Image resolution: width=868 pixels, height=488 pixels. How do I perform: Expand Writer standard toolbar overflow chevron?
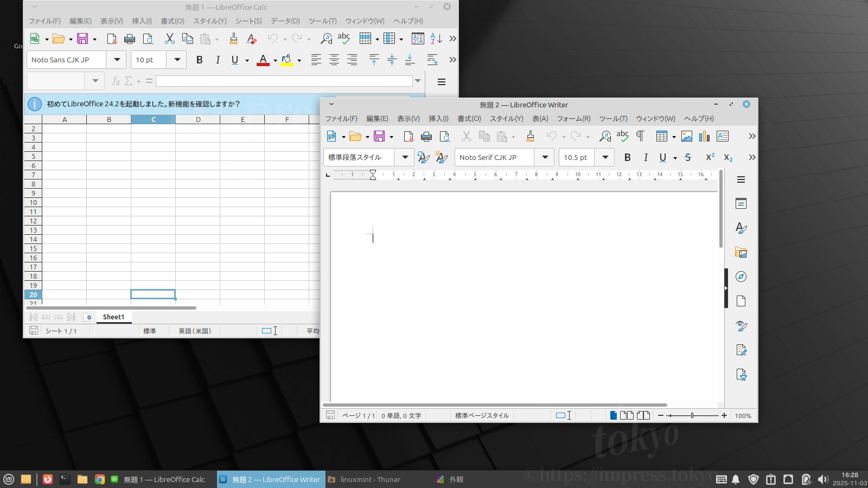click(752, 136)
